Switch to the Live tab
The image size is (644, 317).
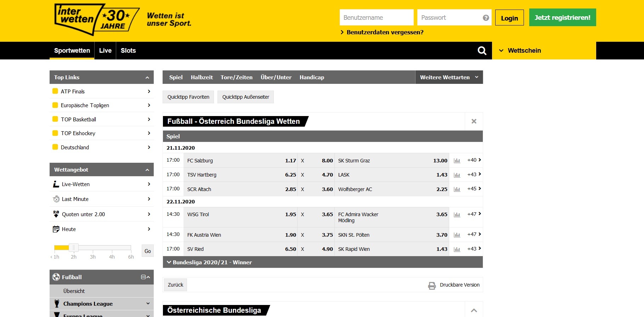point(105,51)
